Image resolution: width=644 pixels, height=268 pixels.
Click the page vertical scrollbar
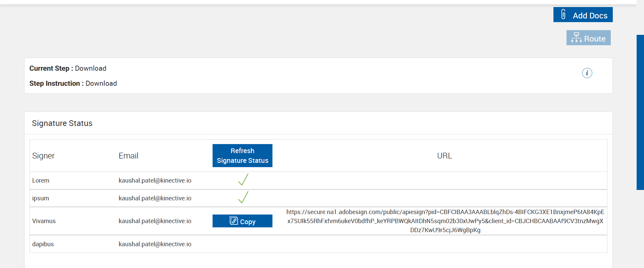click(640, 112)
